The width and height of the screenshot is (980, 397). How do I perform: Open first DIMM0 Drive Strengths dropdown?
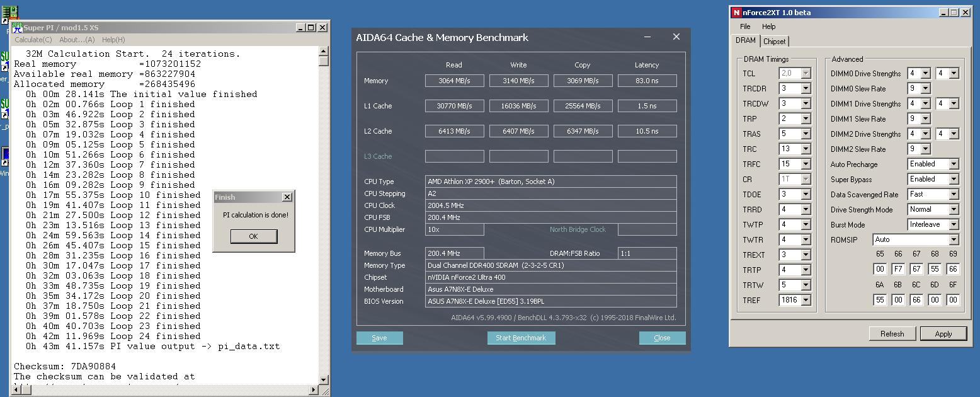pos(925,74)
